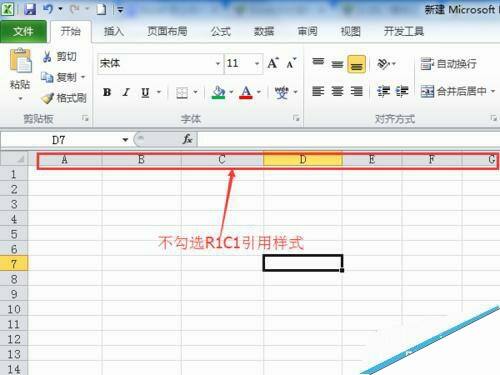The height and width of the screenshot is (375, 500).
Task: Switch to the 审阅 (Review) tab
Action: (307, 32)
